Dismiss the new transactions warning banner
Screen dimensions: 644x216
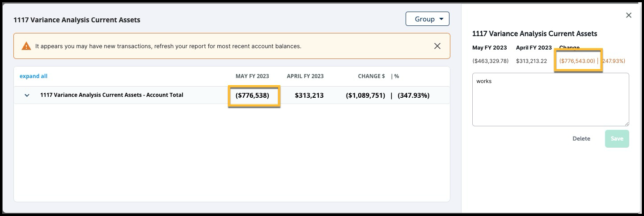pos(437,46)
